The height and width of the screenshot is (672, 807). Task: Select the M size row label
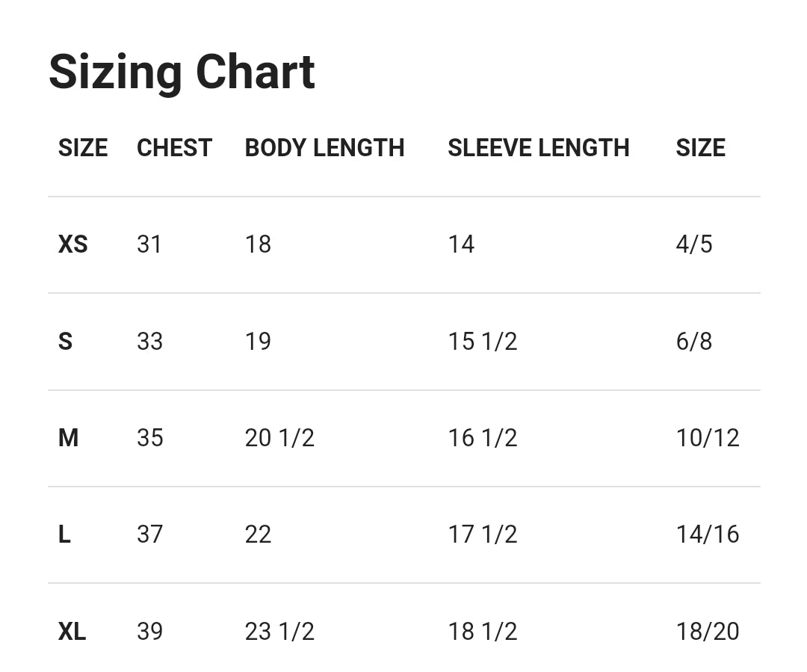(x=68, y=438)
